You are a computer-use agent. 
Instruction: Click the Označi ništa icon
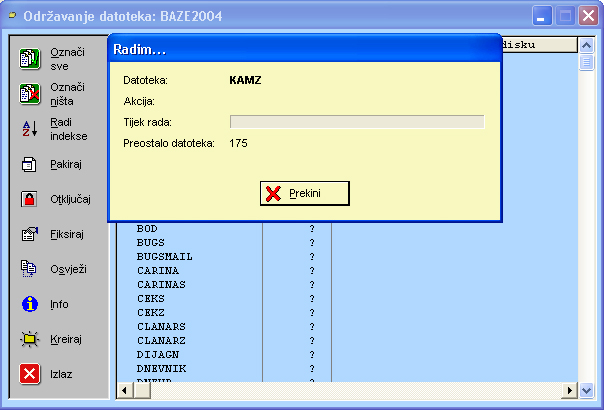click(30, 94)
